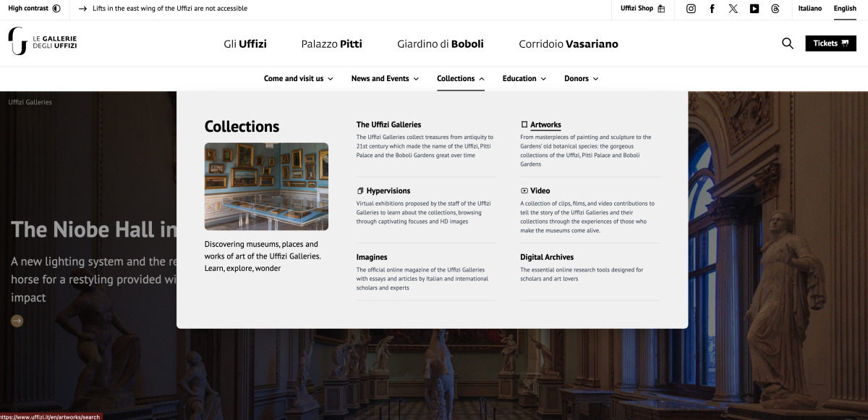Open the X (Twitter) social icon
Screen dimensions: 868x420
733,9
